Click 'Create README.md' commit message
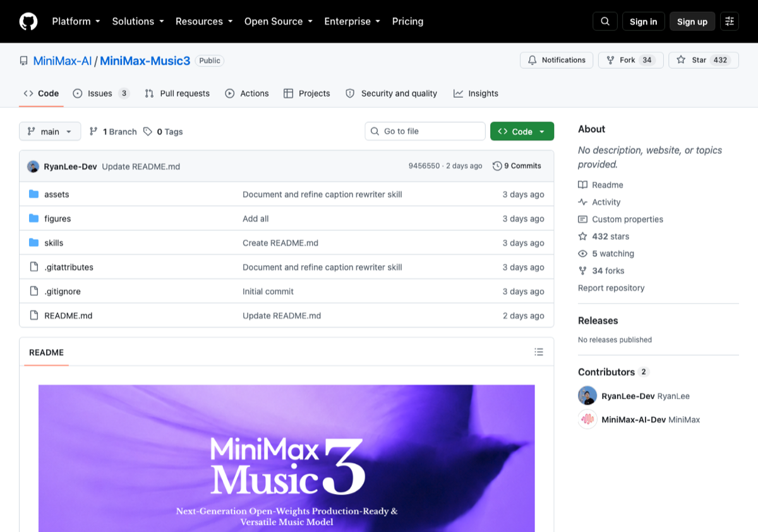This screenshot has height=532, width=758. tap(280, 243)
